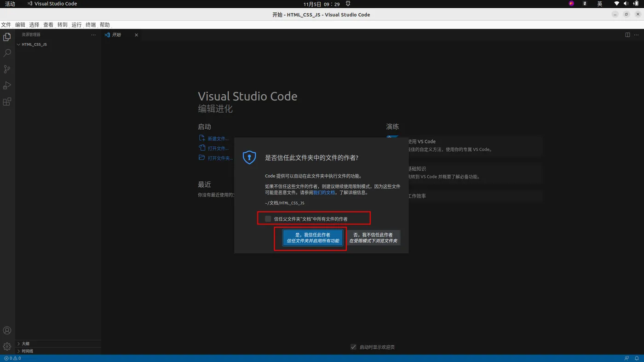Click the 活动 activities button
The height and width of the screenshot is (362, 644).
10,4
